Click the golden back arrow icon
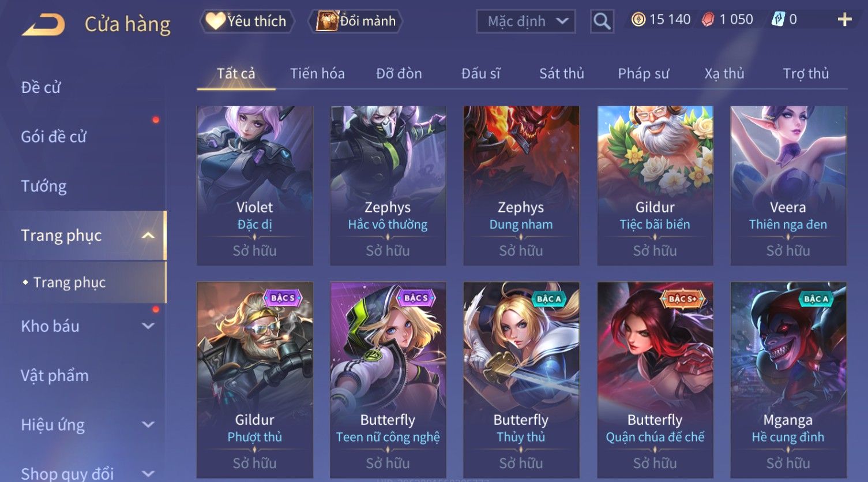Screen dimensions: 868x482 43,25
